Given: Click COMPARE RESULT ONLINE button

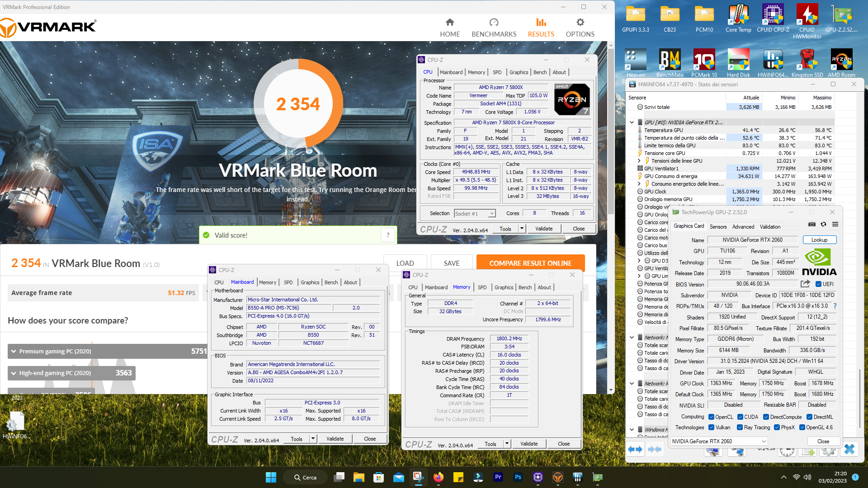Looking at the screenshot, I should (530, 263).
